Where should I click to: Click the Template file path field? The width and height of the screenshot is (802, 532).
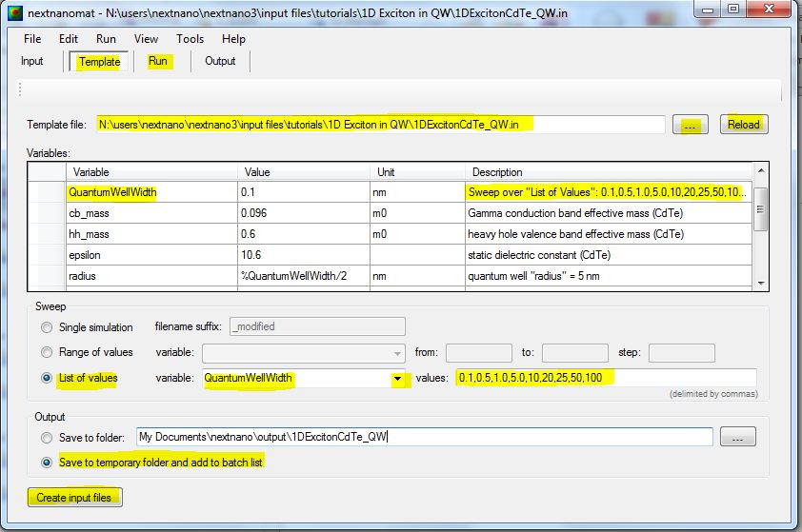click(379, 125)
